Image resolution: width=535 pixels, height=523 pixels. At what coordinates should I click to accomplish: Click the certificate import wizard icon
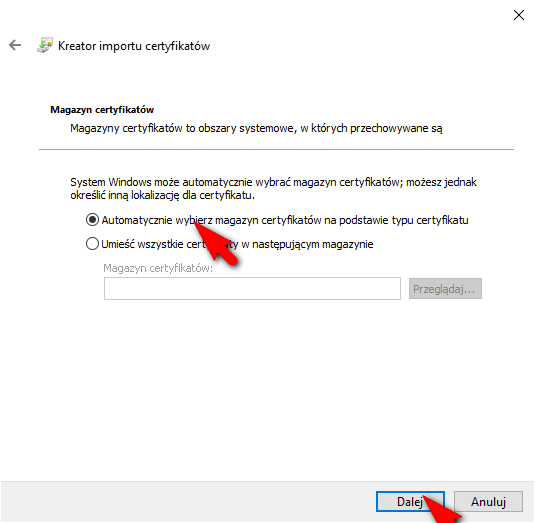pyautogui.click(x=45, y=45)
